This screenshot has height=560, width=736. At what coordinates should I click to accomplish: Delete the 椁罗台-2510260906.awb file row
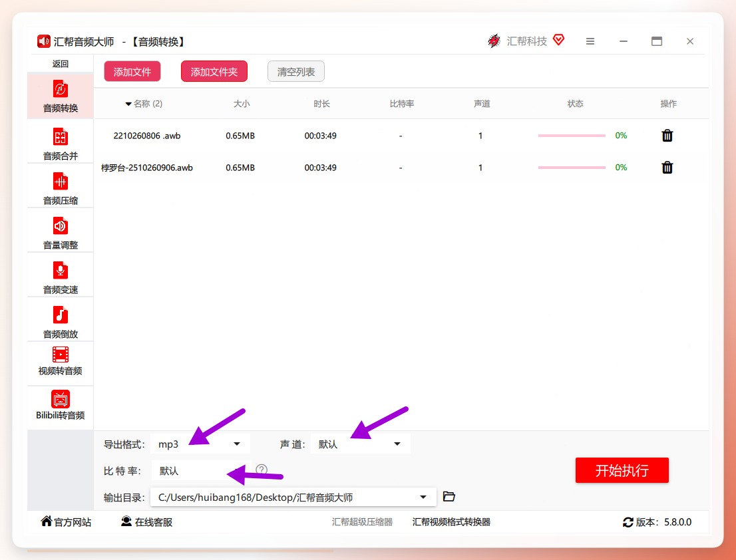pyautogui.click(x=667, y=168)
